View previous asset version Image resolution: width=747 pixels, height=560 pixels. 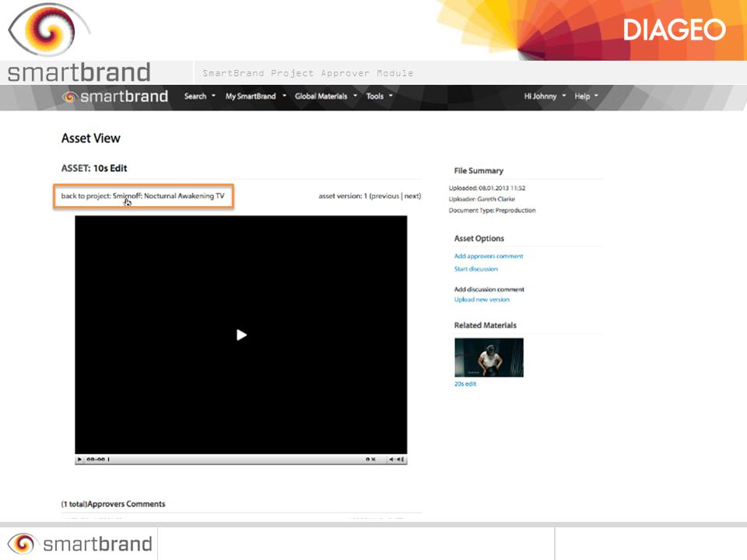(x=385, y=196)
